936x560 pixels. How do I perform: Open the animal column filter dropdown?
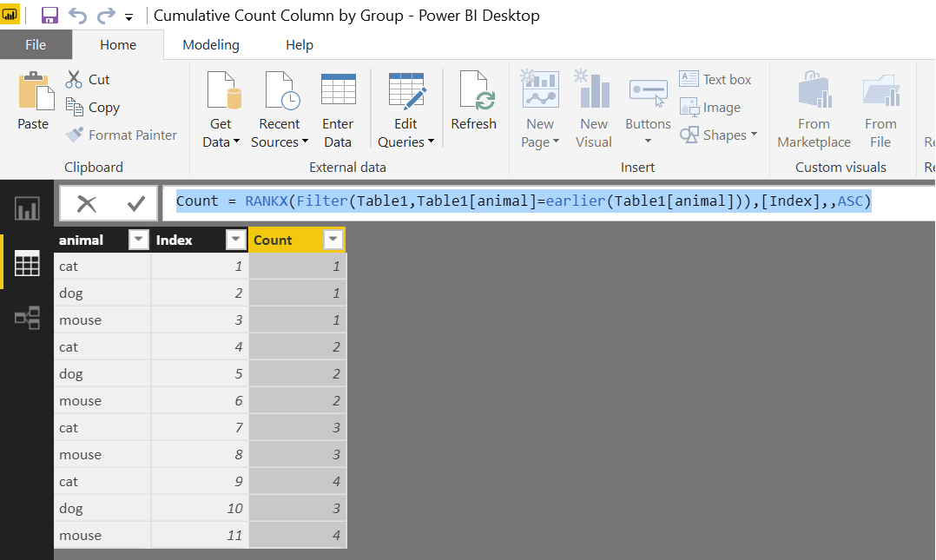pos(139,240)
